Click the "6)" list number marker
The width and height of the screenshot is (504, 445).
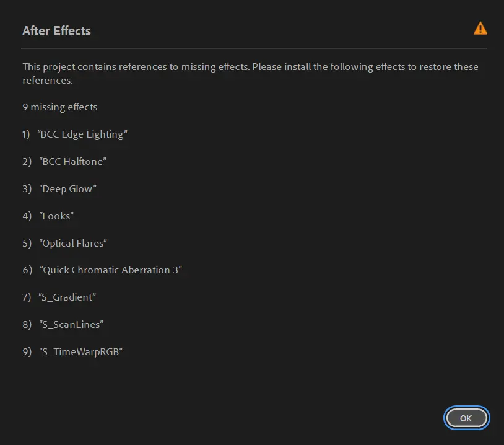point(27,270)
